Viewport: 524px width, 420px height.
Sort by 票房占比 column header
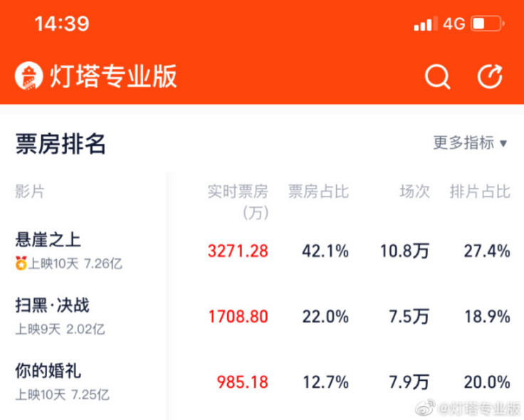[318, 191]
